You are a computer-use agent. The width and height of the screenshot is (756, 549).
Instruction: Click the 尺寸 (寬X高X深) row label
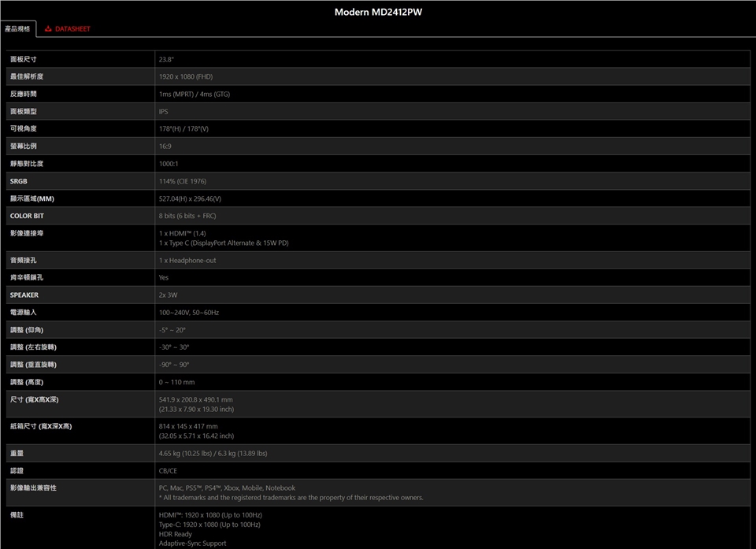pyautogui.click(x=34, y=399)
